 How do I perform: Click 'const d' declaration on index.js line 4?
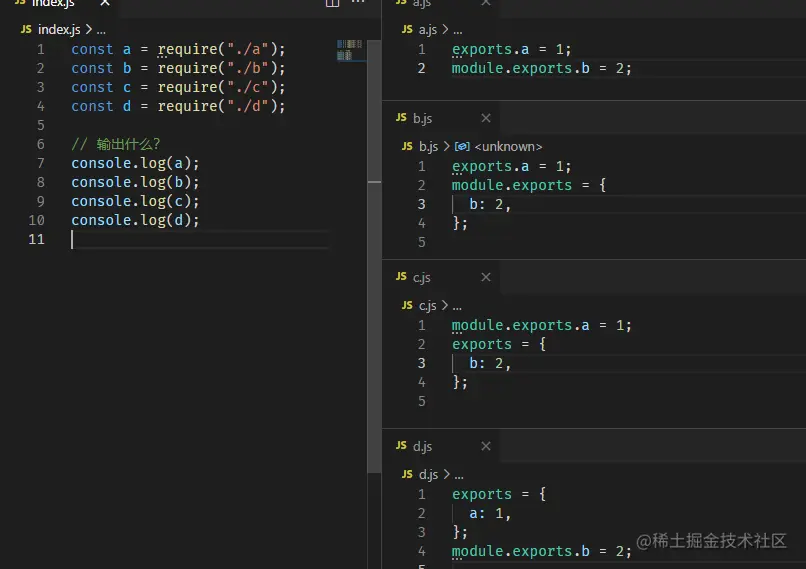click(x=101, y=106)
